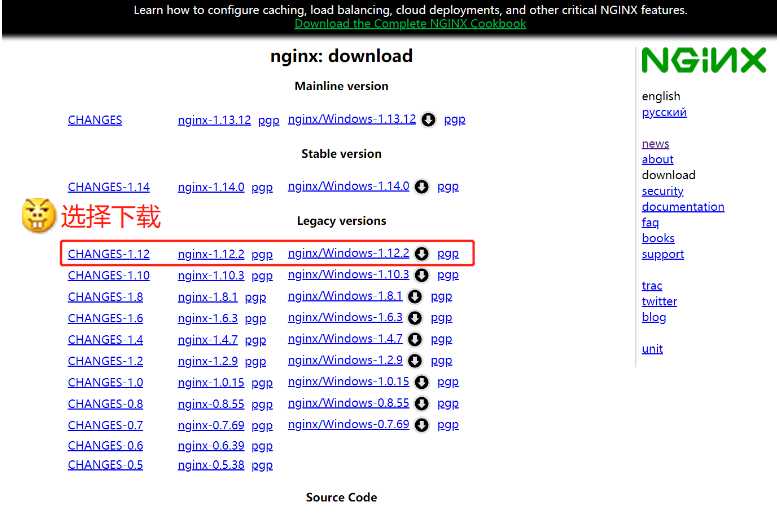The height and width of the screenshot is (514, 780).
Task: Download nginx/Windows-0.8.55
Action: pos(349,404)
